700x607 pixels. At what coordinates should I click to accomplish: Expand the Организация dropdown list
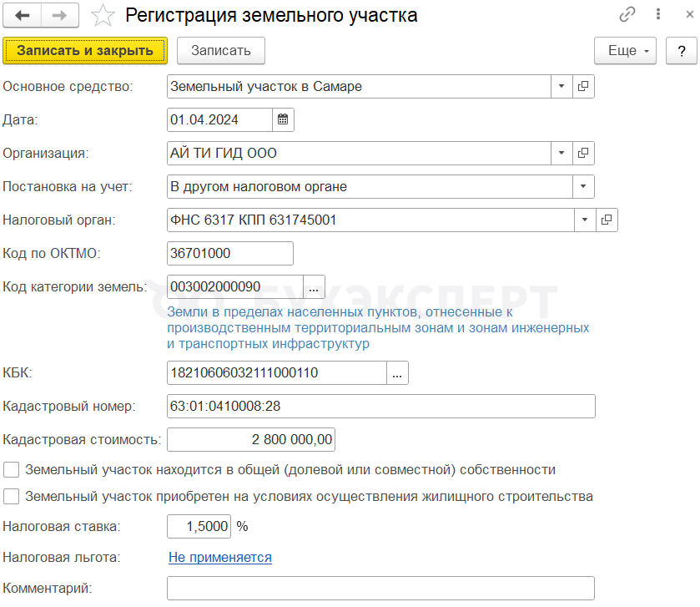pos(562,154)
